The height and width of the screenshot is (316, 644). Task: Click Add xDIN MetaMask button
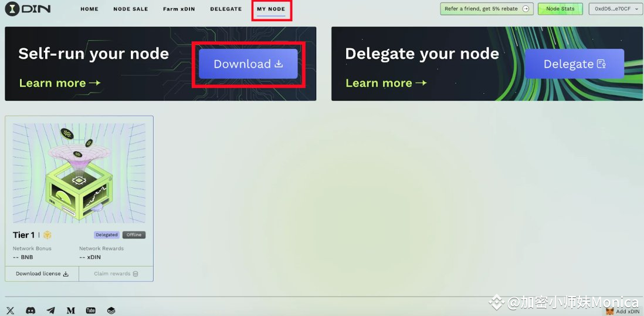tap(622, 311)
